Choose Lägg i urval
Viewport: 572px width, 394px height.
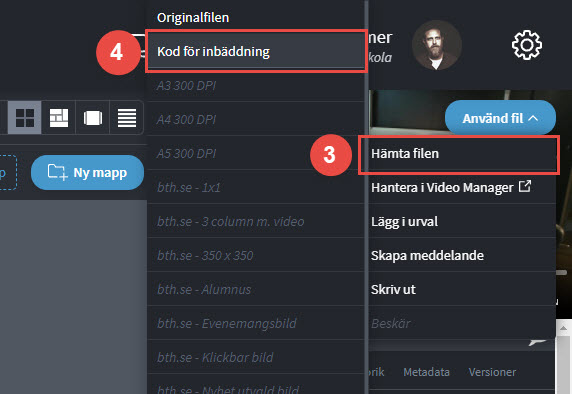pos(462,221)
